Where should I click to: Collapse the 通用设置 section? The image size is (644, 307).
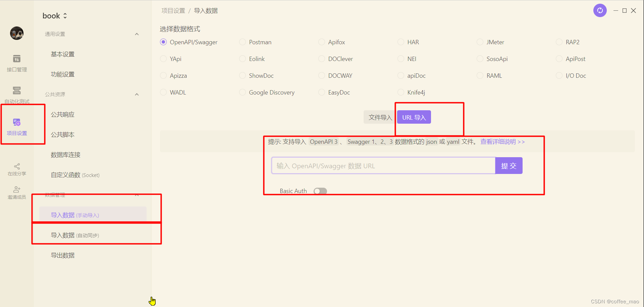[x=137, y=34]
